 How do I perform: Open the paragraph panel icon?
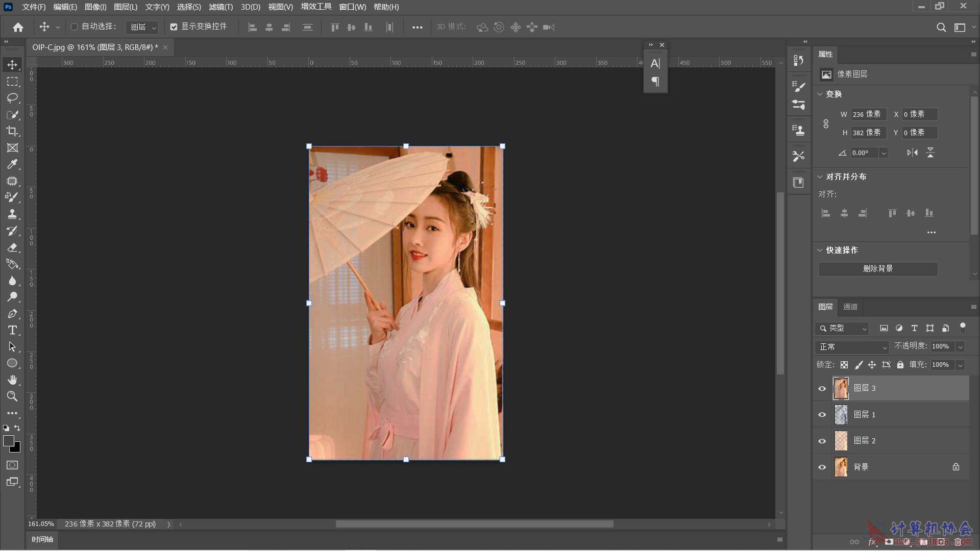[655, 82]
